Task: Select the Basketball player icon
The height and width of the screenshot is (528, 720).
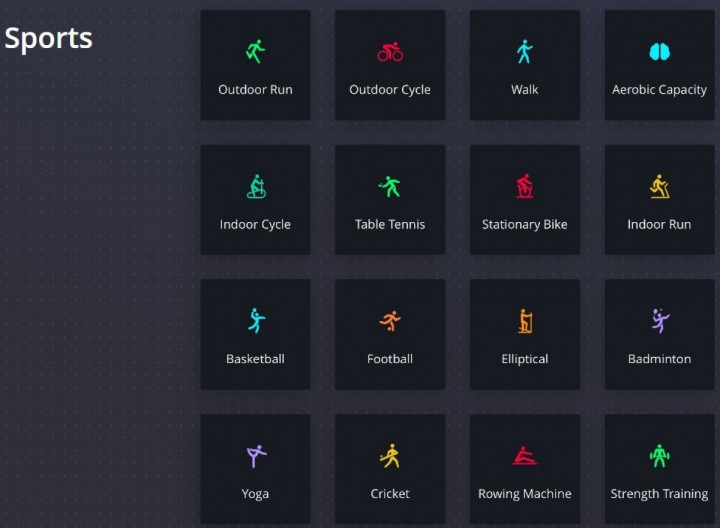Action: (255, 321)
